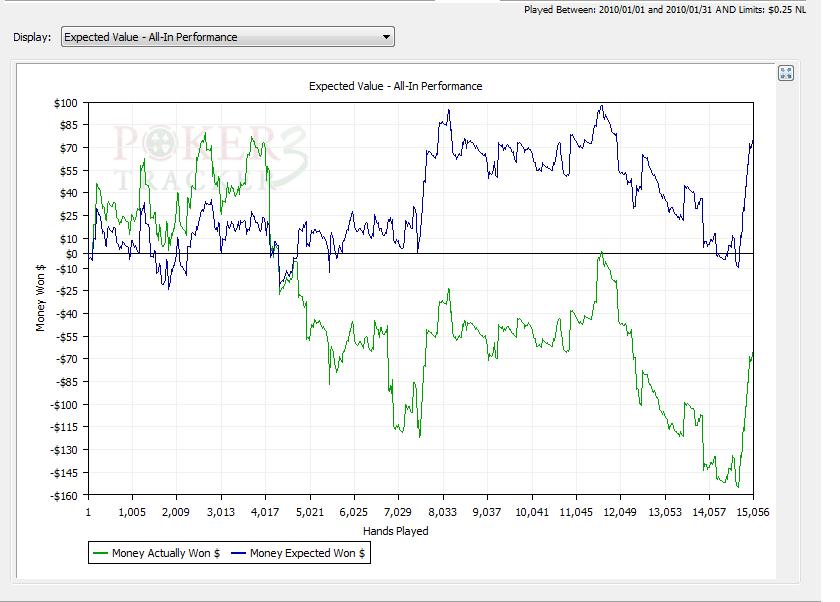
Task: Click the Hands Played axis label
Action: click(x=395, y=531)
